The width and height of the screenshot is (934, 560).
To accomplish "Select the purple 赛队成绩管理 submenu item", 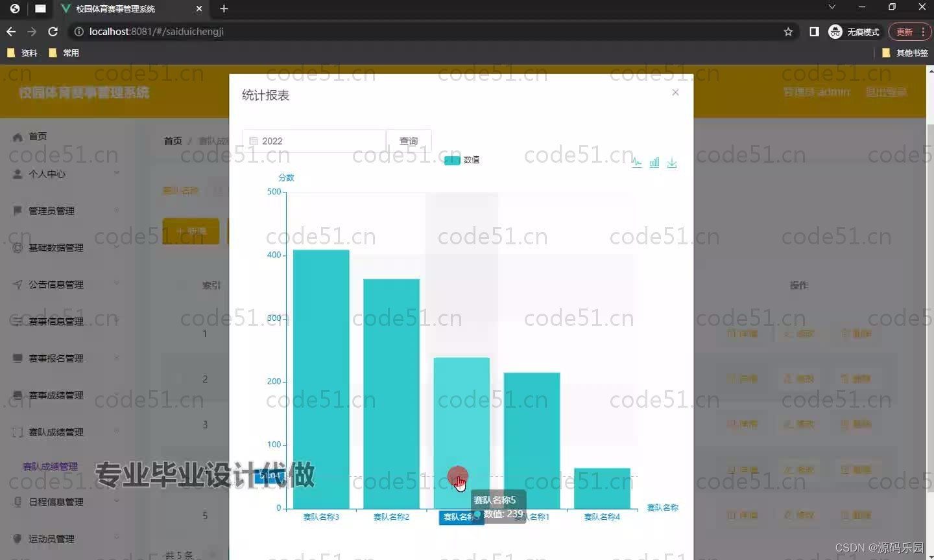I will coord(50,467).
